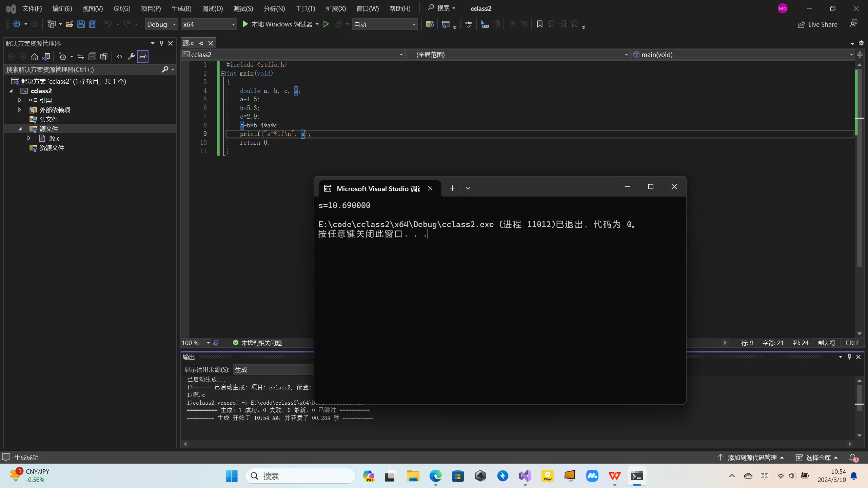
Task: Open the cclass2 project scope dropdown
Action: click(293, 55)
